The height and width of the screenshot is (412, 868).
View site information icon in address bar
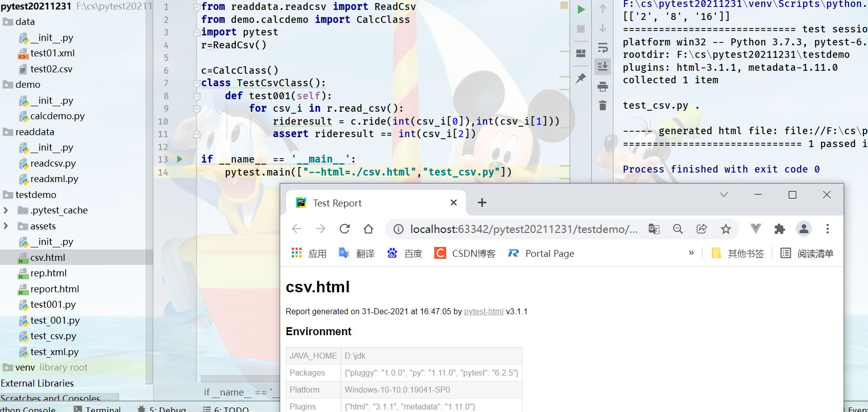398,229
